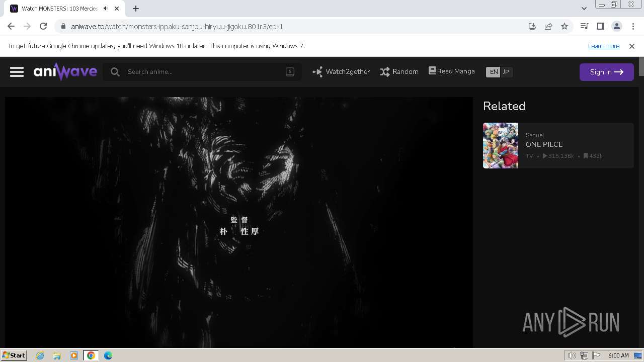The height and width of the screenshot is (362, 644).
Task: Click the 6:00 AM system clock
Action: point(618,355)
